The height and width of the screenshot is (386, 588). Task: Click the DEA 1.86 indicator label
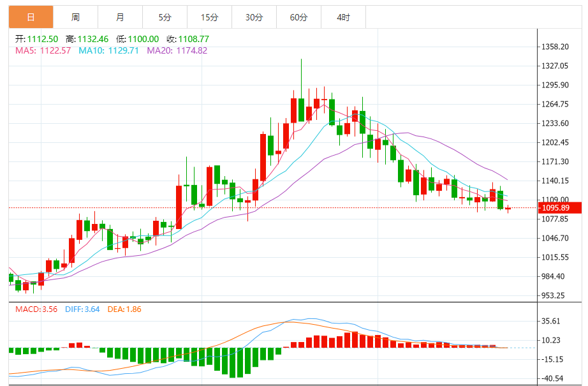(126, 309)
